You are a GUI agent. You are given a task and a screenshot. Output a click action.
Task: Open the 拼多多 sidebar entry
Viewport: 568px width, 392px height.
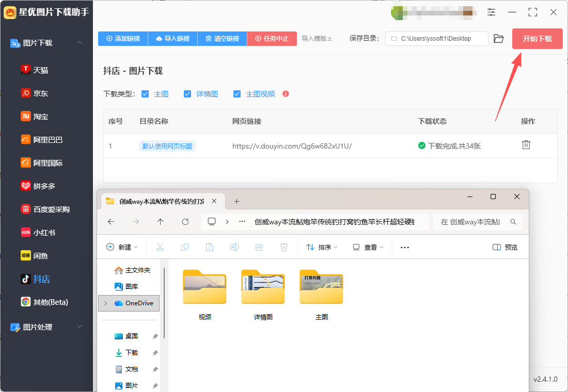coord(38,186)
